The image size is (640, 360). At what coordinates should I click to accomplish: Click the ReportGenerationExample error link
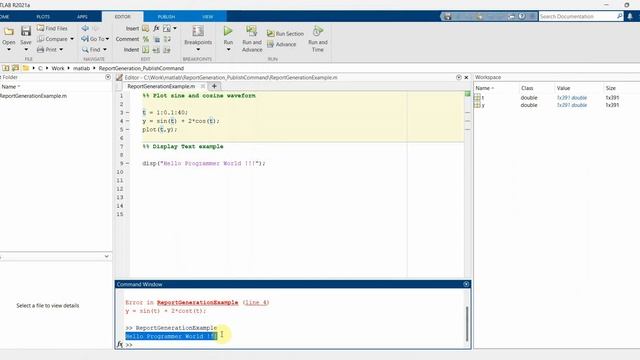tap(198, 302)
